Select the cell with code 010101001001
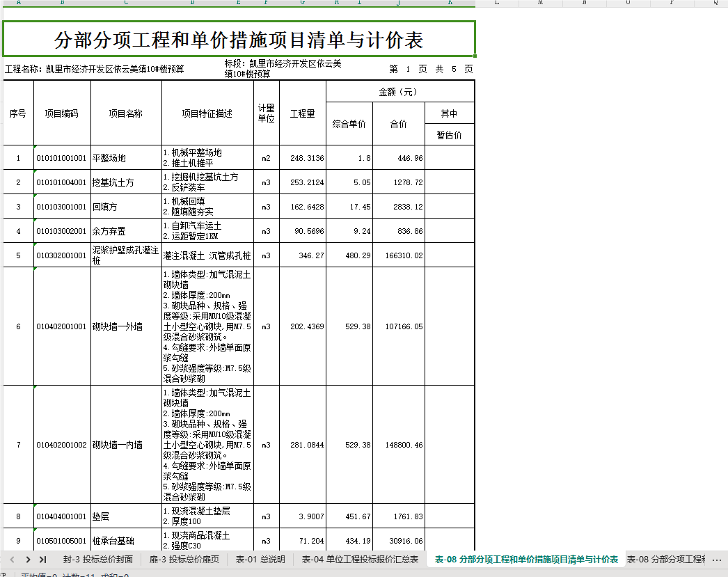 coord(62,158)
